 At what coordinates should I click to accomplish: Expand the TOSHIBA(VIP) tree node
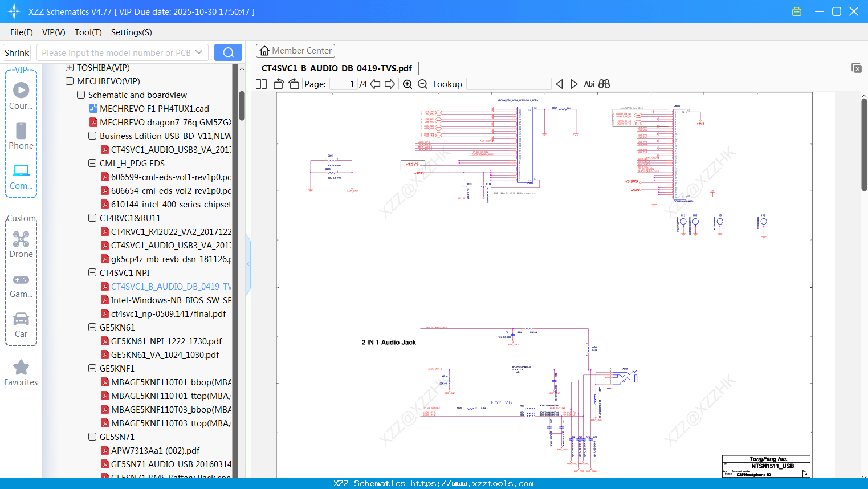pos(70,68)
